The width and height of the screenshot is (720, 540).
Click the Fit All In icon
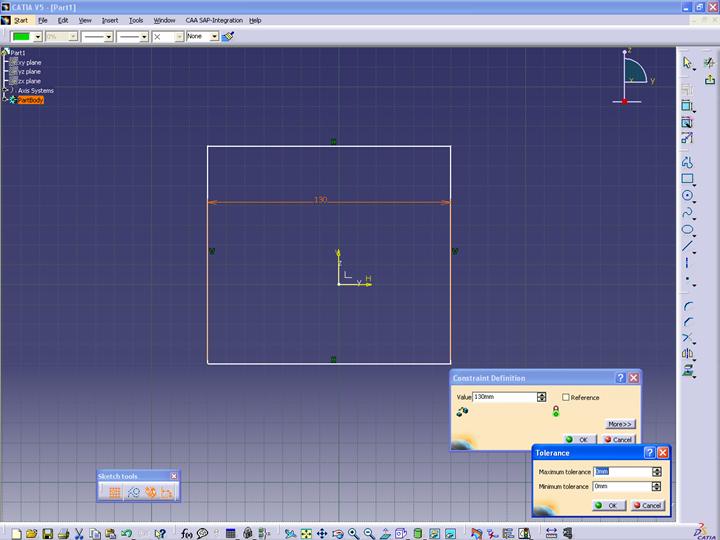point(306,533)
